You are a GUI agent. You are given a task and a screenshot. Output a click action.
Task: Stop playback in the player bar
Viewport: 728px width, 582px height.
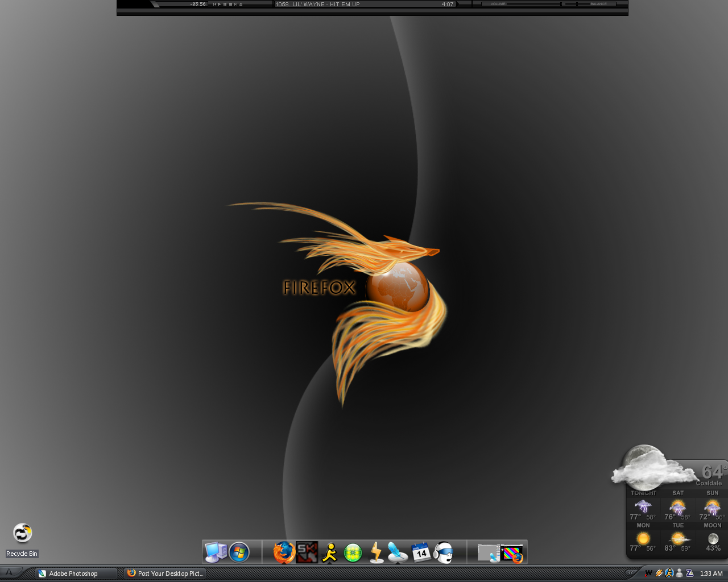pos(230,4)
